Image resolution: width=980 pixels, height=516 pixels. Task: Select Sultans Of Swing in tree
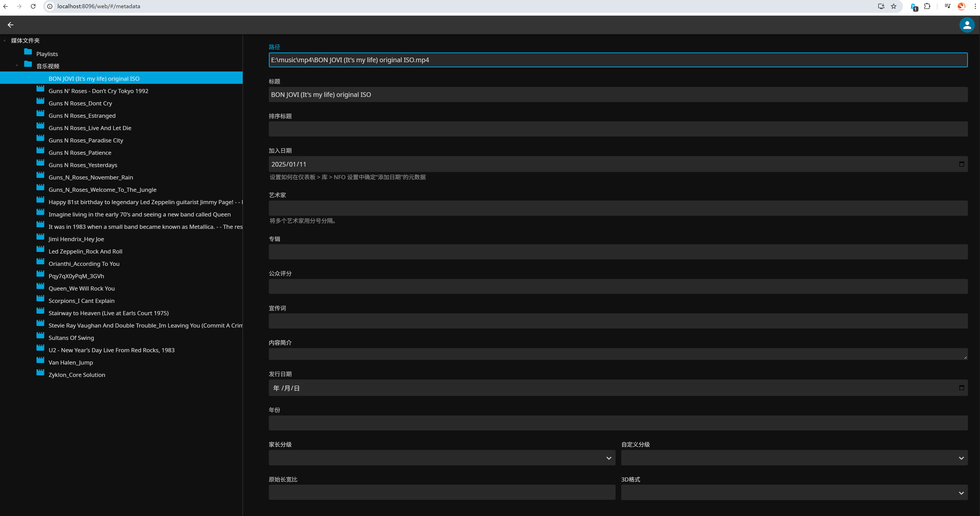click(71, 338)
